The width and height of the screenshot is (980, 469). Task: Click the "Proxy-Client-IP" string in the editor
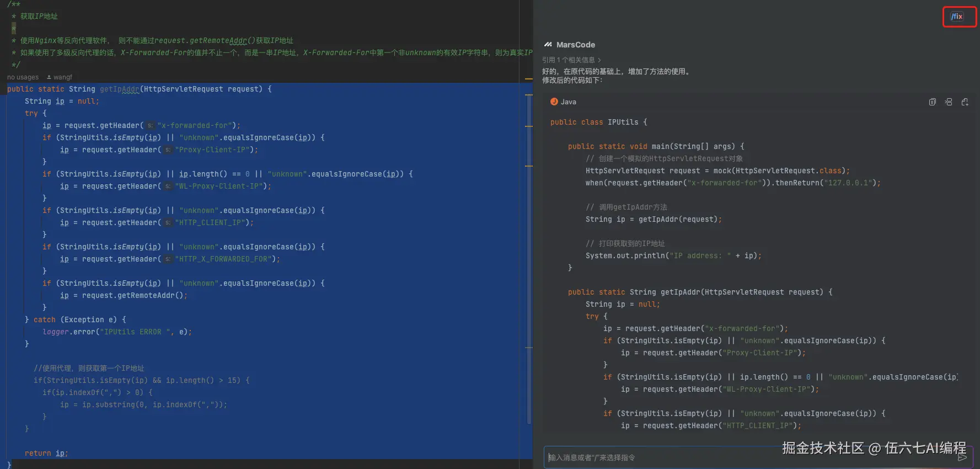click(x=212, y=150)
